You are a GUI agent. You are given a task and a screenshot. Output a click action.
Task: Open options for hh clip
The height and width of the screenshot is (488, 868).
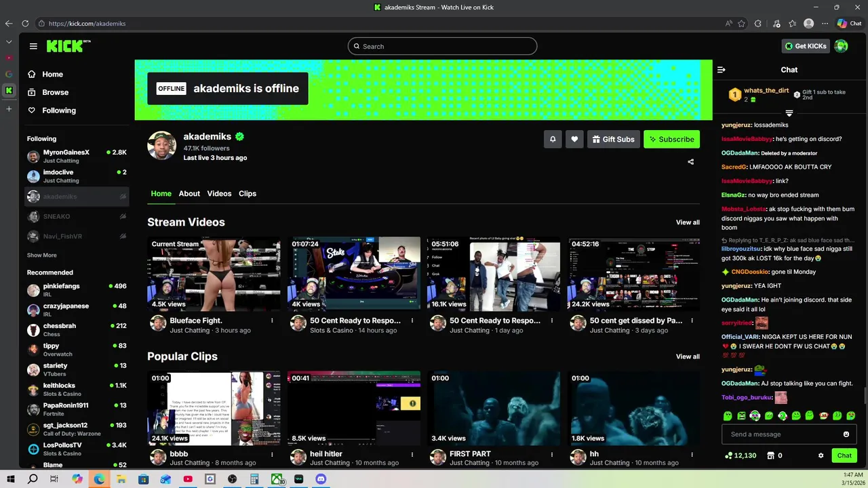(692, 454)
